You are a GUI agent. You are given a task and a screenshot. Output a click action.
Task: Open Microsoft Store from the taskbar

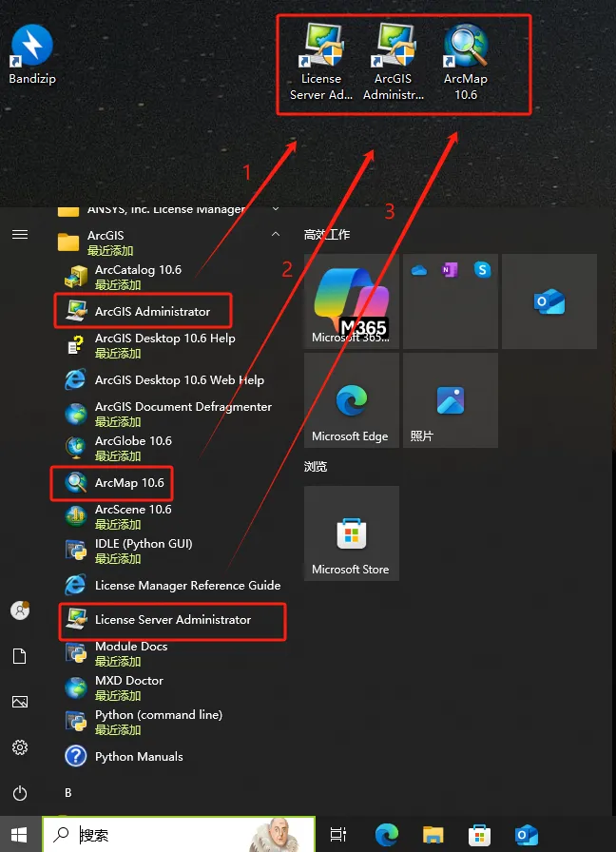coord(480,835)
